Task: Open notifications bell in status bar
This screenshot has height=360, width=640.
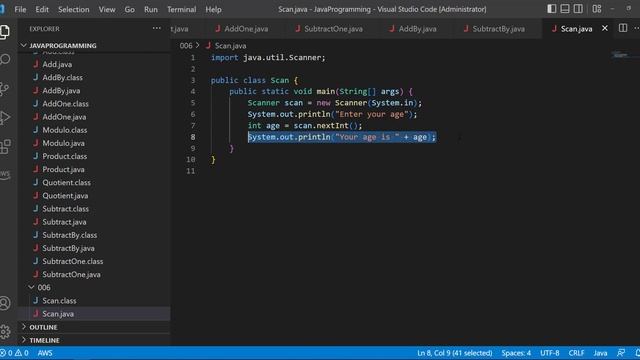Action: 637,353
